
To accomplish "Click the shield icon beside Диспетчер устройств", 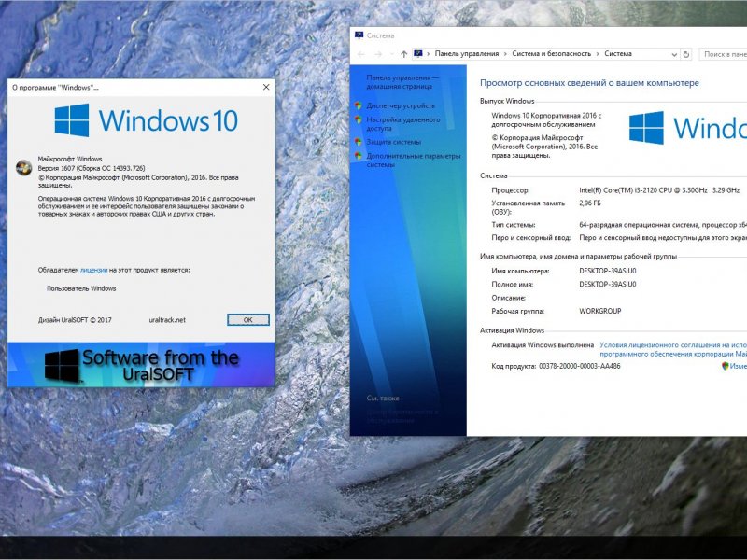I will click(359, 105).
